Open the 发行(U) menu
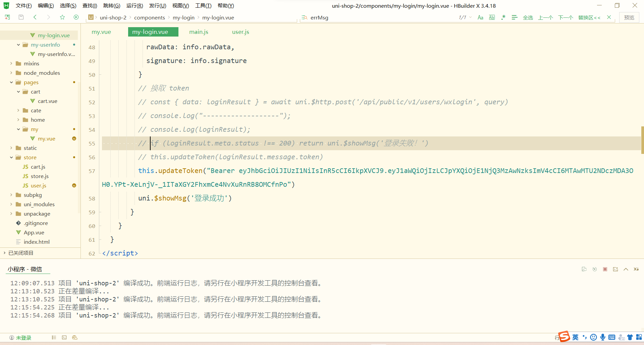The height and width of the screenshot is (345, 644). click(158, 6)
